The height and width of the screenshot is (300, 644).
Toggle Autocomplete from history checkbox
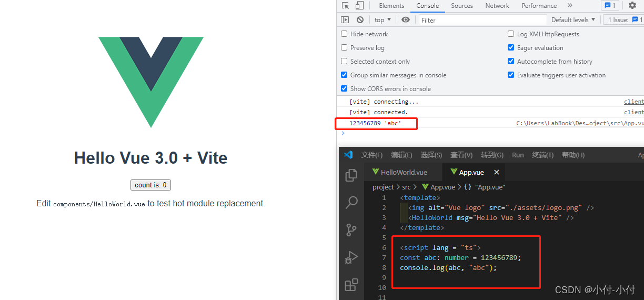pyautogui.click(x=511, y=61)
